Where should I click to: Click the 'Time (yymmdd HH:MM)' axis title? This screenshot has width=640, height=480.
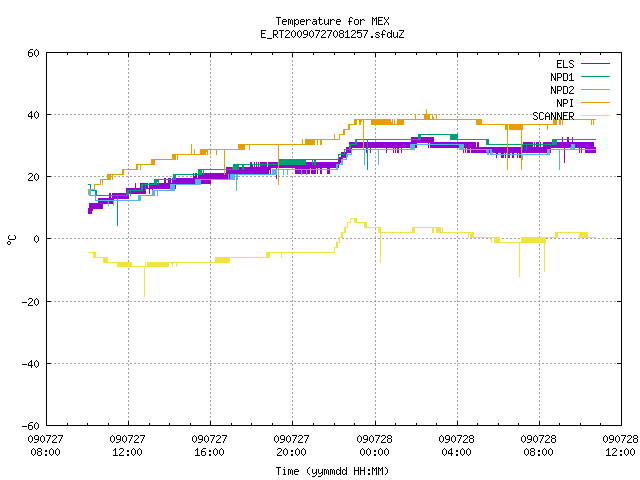click(332, 471)
